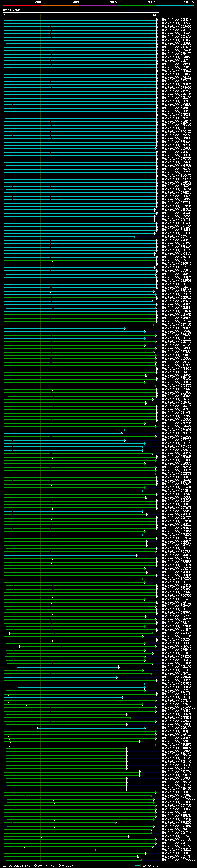Select UniRef100_C6TBS2 entry
Image resolution: width=197 pixels, height=868 pixels.
177,352
